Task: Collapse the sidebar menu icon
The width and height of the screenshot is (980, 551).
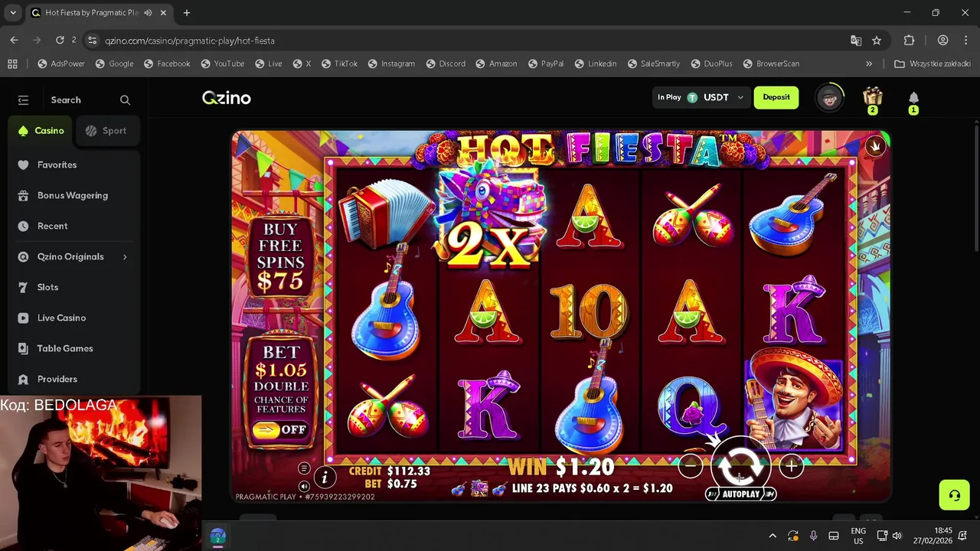Action: pos(23,100)
